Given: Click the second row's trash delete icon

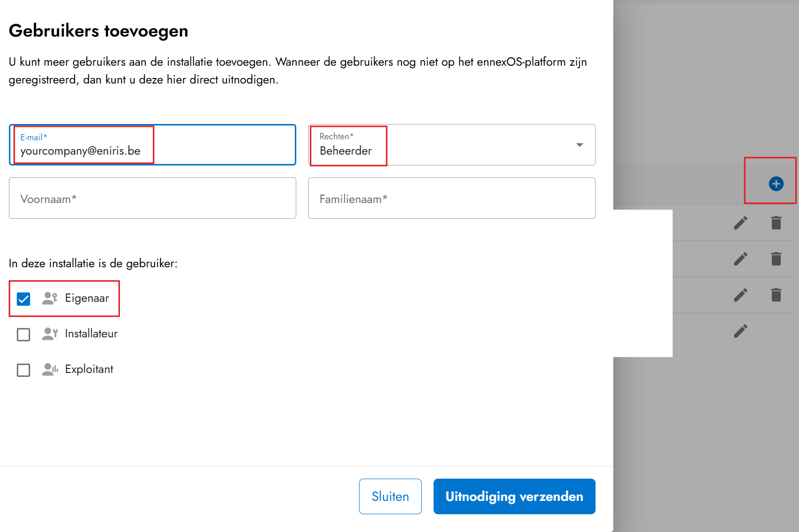Looking at the screenshot, I should pos(776,259).
